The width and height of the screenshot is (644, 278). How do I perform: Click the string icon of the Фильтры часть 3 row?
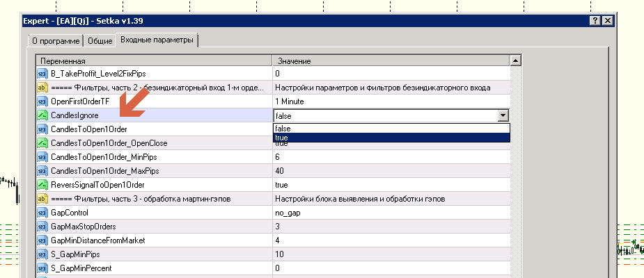point(42,199)
